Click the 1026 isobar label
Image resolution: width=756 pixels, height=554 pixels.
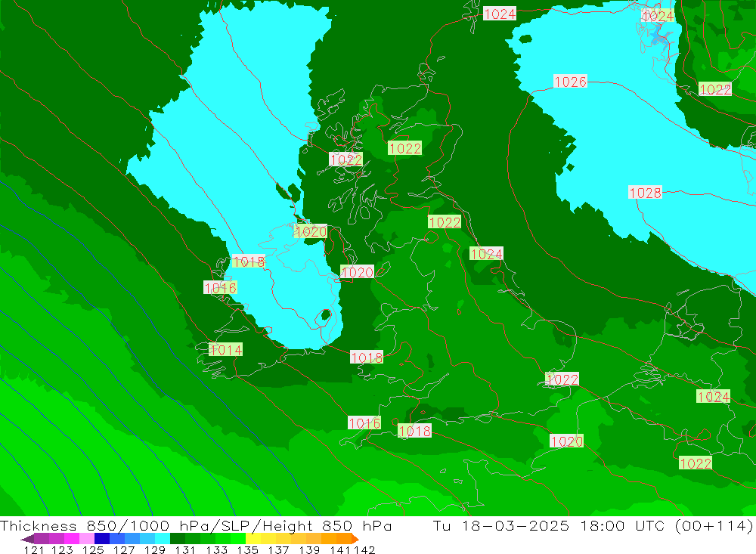point(570,82)
